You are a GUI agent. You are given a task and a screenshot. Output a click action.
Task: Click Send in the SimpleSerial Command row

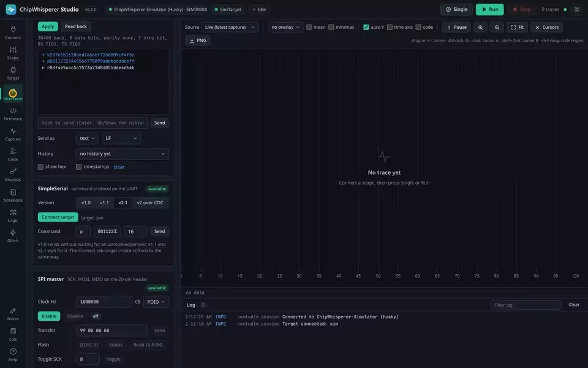click(x=159, y=231)
